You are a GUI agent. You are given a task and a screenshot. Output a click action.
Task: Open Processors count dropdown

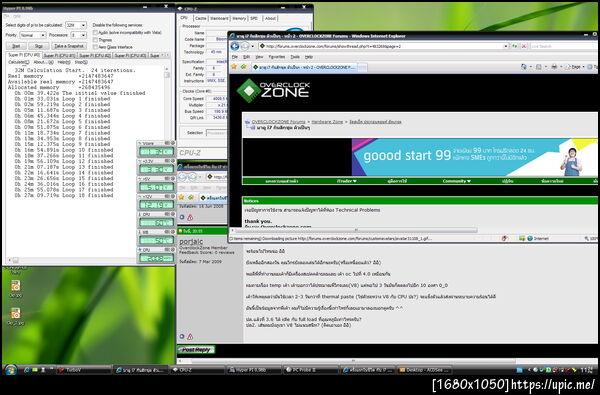click(x=78, y=35)
